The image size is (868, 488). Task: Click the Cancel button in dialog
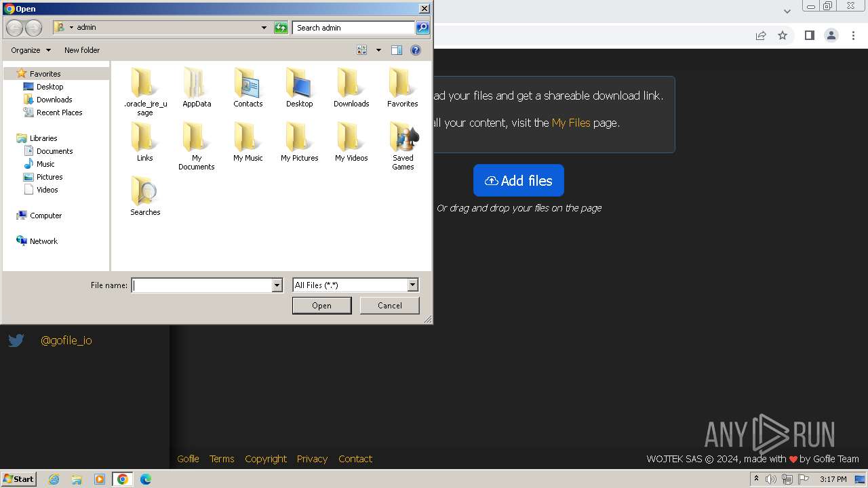(390, 306)
